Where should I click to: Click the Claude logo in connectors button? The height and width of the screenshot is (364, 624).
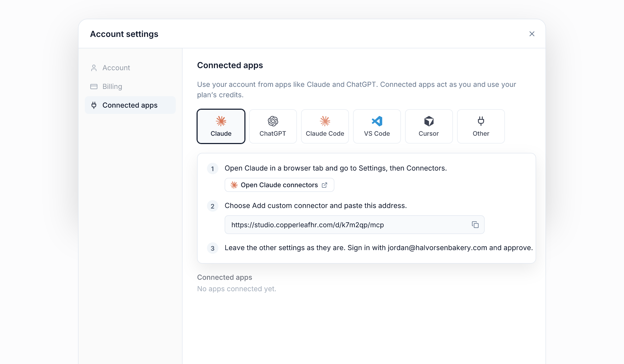pos(234,185)
